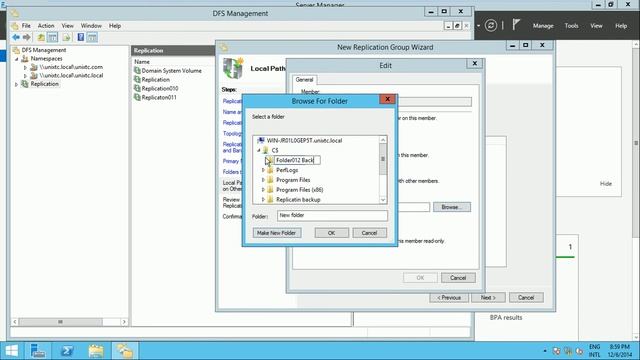Expand the Program Files folder
640x360 pixels.
click(x=263, y=180)
